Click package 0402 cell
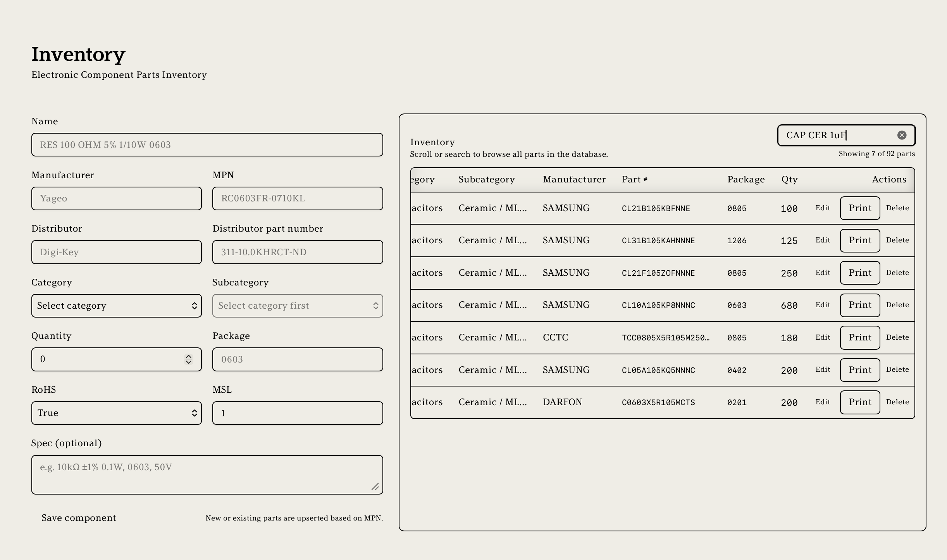 737,370
